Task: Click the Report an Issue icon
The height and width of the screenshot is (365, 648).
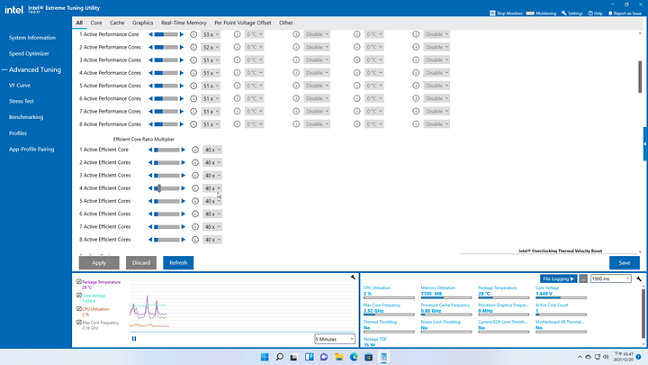Action: coord(610,13)
